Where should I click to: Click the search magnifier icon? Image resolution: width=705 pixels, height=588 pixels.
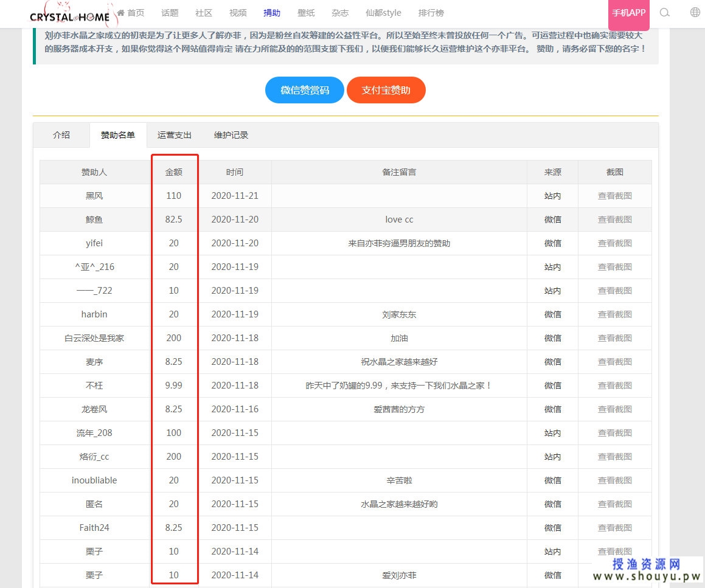pos(665,13)
